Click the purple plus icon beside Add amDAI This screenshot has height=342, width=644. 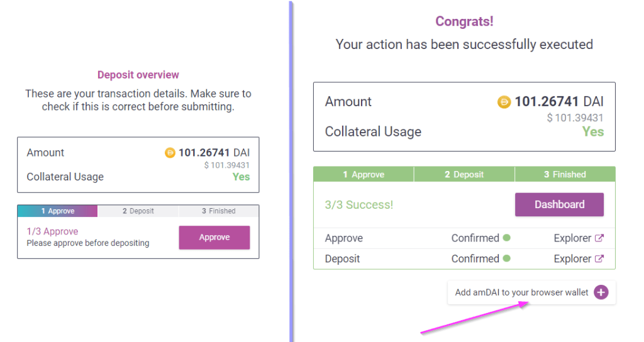(x=601, y=292)
